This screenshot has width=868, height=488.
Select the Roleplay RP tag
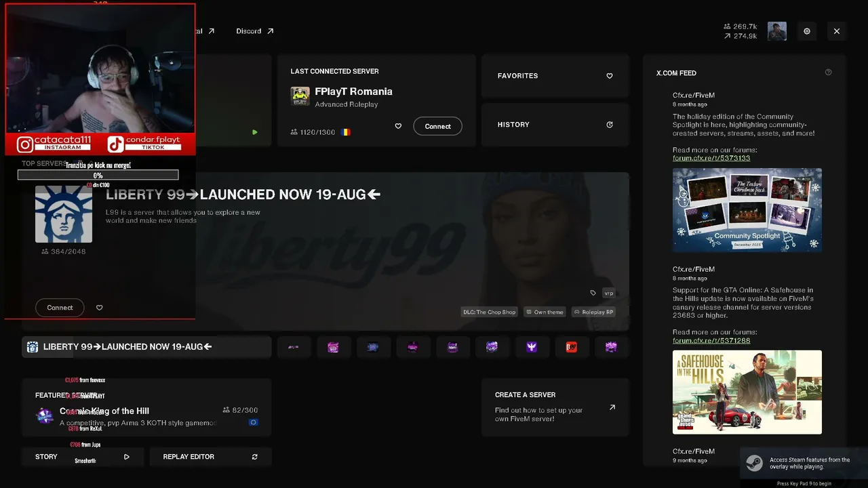tap(593, 312)
